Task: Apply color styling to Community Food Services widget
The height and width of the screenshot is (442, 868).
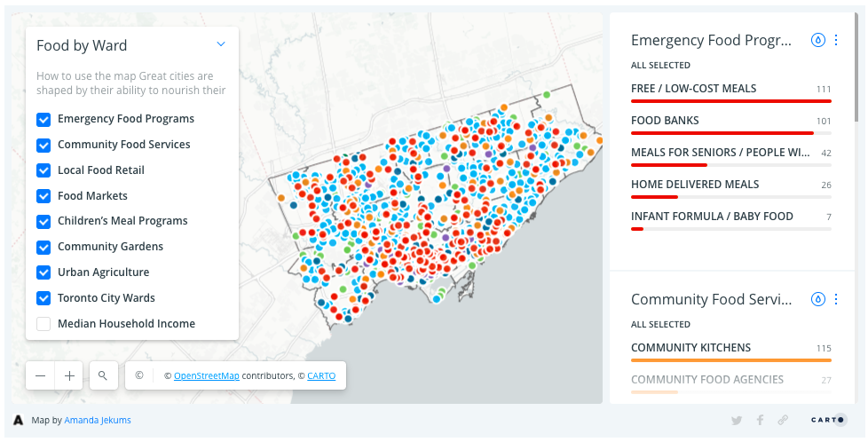Action: pos(817,299)
